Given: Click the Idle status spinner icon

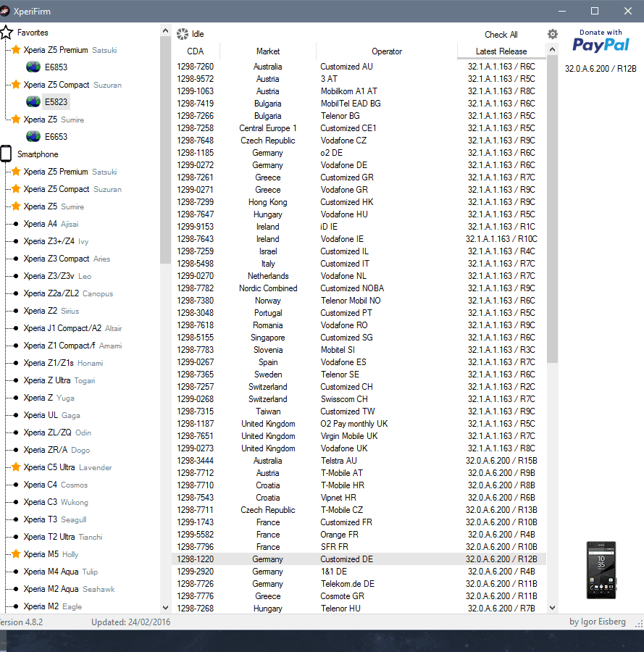Looking at the screenshot, I should 183,34.
